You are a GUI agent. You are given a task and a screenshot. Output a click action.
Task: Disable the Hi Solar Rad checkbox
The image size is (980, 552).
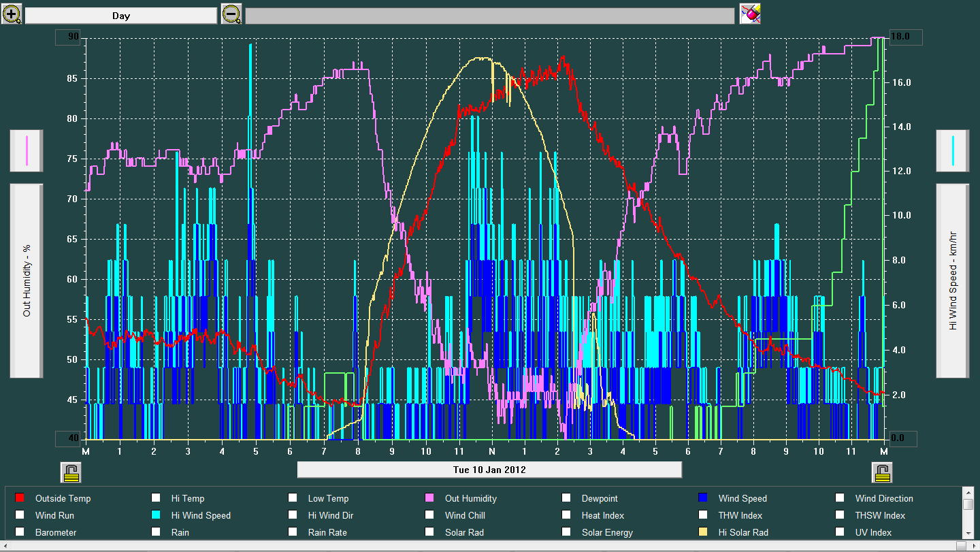704,532
